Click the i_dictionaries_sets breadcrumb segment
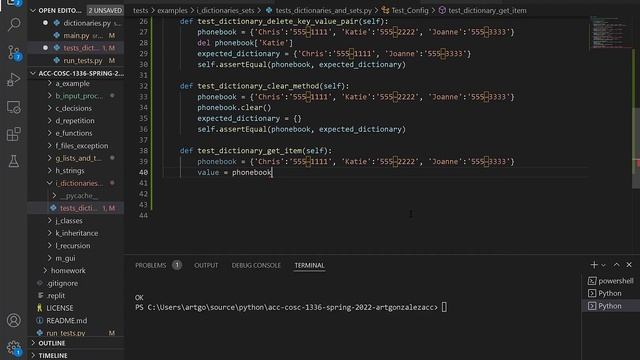640x360 pixels. [225, 10]
